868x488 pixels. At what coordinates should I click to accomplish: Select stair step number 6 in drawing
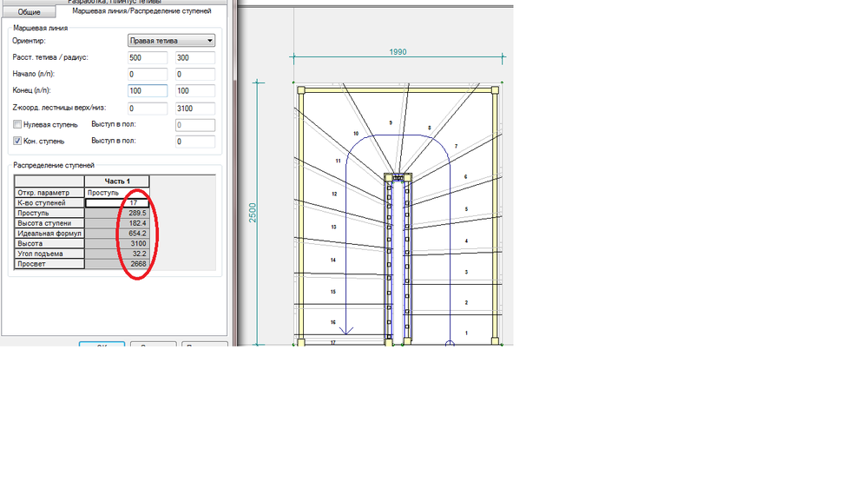[465, 176]
